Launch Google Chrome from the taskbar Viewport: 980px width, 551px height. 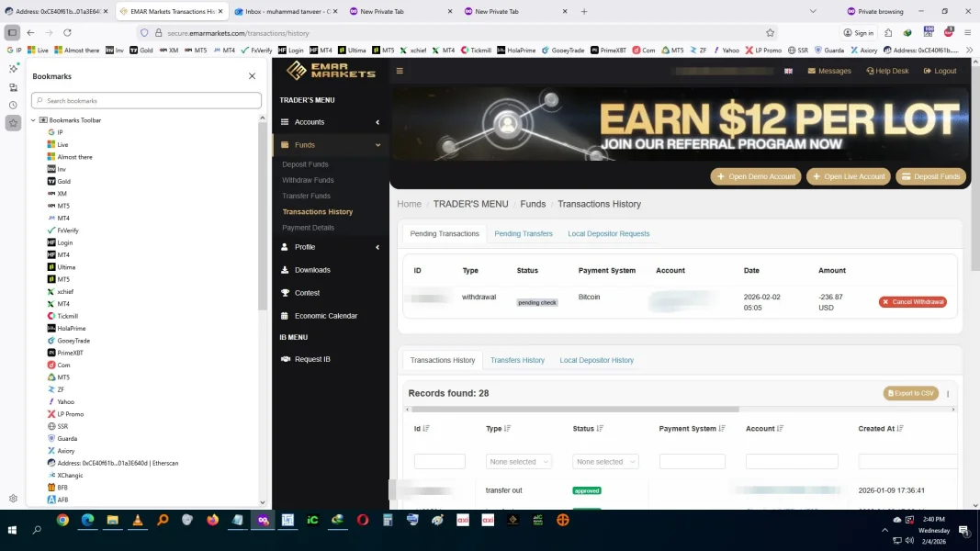point(62,521)
